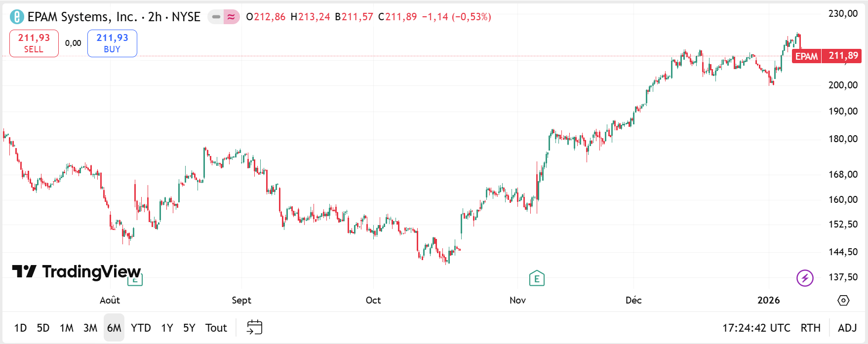Viewport: 868px width, 344px height.
Task: Click the BUY 211,93 button
Action: click(x=112, y=43)
